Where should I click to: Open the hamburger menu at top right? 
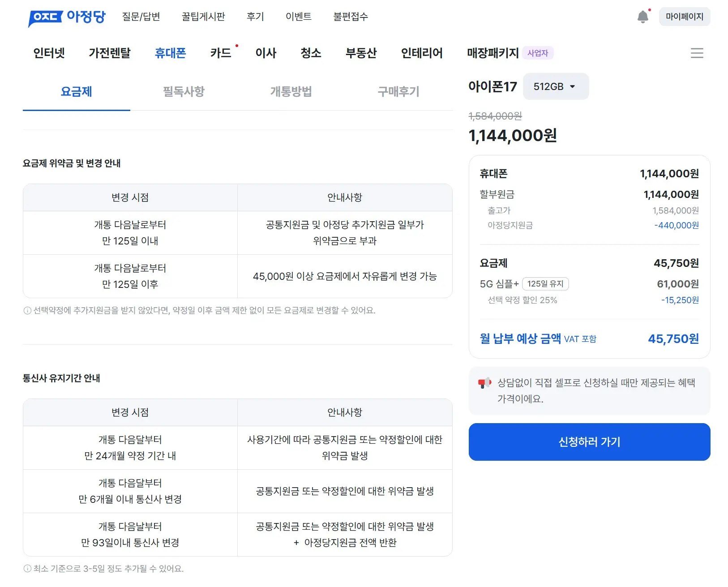697,53
